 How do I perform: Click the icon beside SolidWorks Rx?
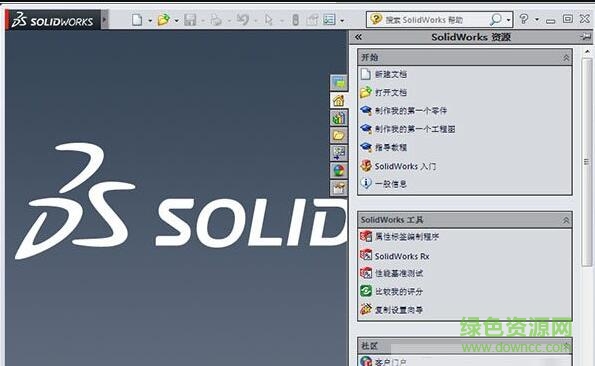366,255
